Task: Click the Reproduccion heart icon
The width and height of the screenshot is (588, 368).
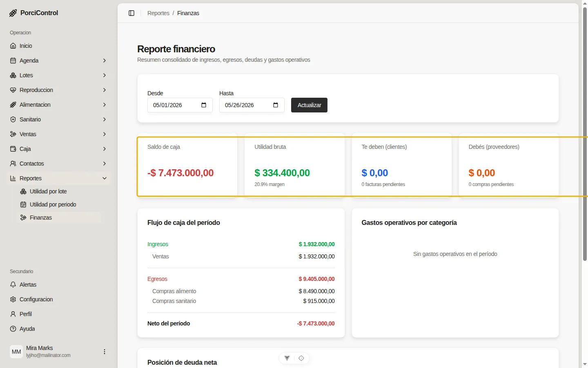Action: pos(13,90)
